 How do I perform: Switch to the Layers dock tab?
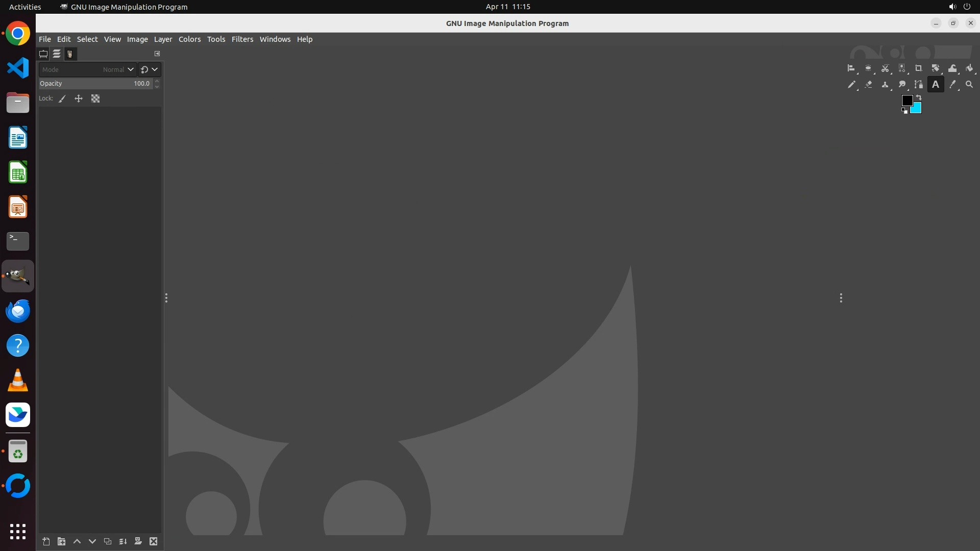[57, 54]
